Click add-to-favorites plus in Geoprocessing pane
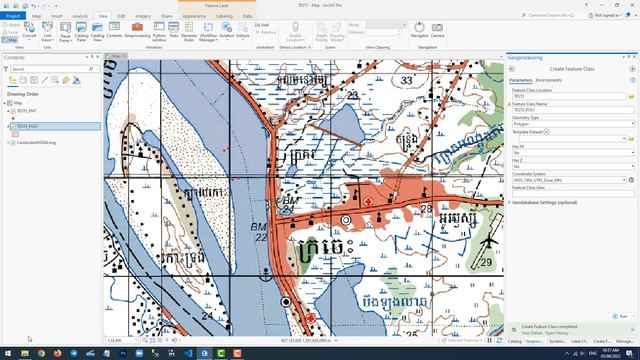 pyautogui.click(x=632, y=69)
